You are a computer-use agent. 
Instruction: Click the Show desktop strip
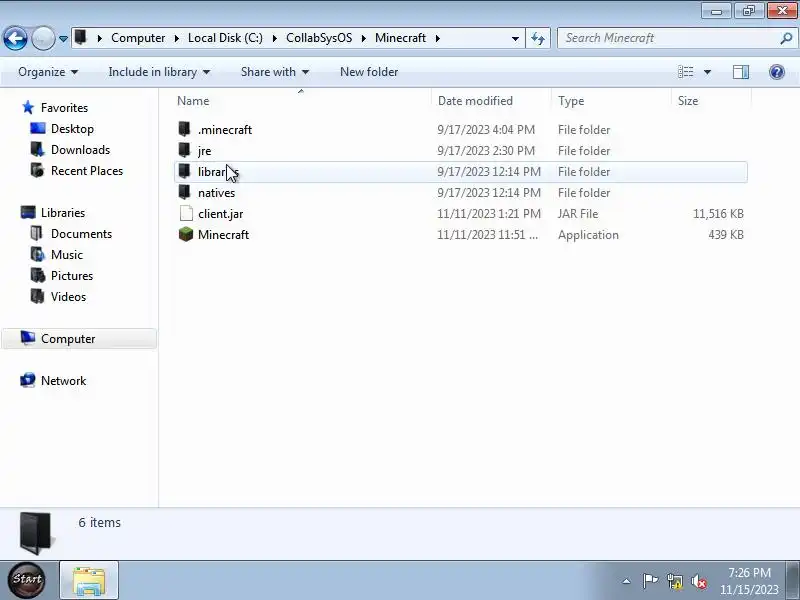[x=793, y=580]
